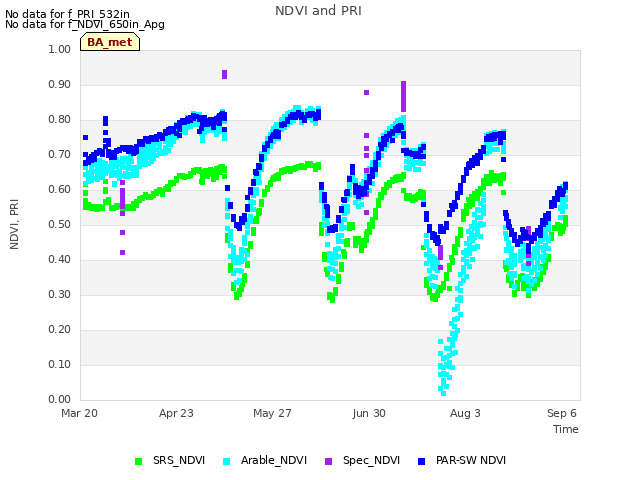Click the lowest purple Spec_NDVI point near 0.42
Screen dimensions: 640x480
pyautogui.click(x=122, y=253)
